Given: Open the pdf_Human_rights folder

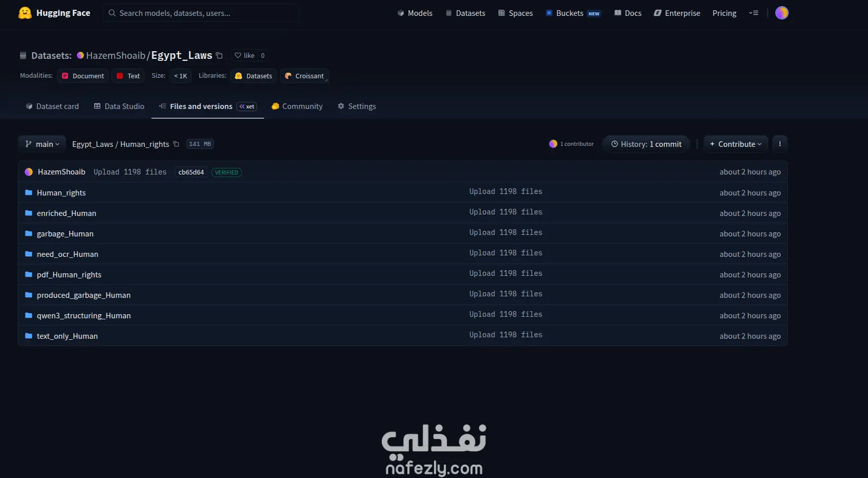Looking at the screenshot, I should pyautogui.click(x=69, y=275).
